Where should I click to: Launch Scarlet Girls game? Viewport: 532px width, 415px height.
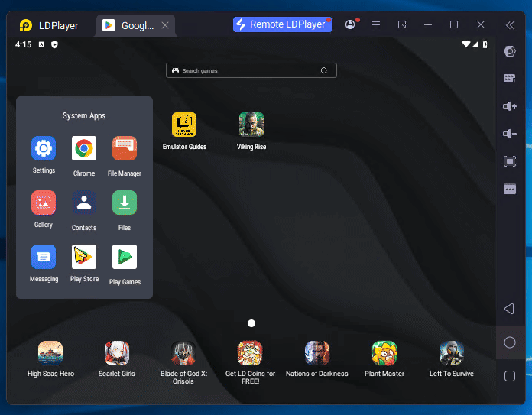click(117, 353)
